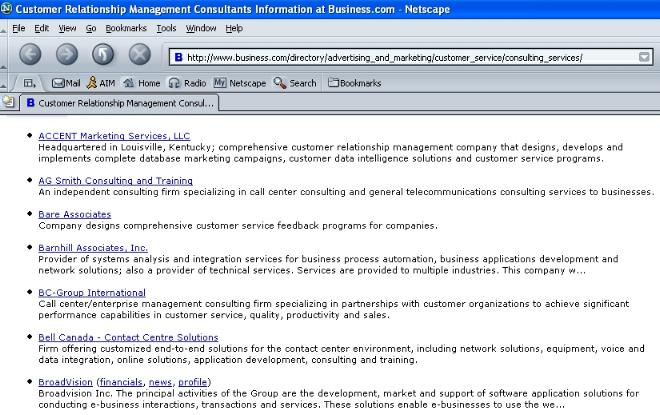This screenshot has height=415, width=660.
Task: Open BroadVision news link
Action: click(x=160, y=382)
